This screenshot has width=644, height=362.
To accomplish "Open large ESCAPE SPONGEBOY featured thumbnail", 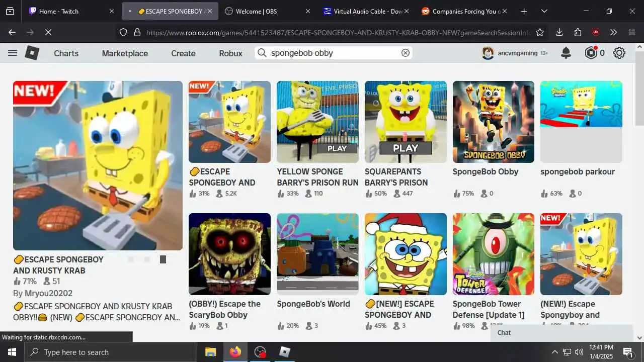I will 98,165.
